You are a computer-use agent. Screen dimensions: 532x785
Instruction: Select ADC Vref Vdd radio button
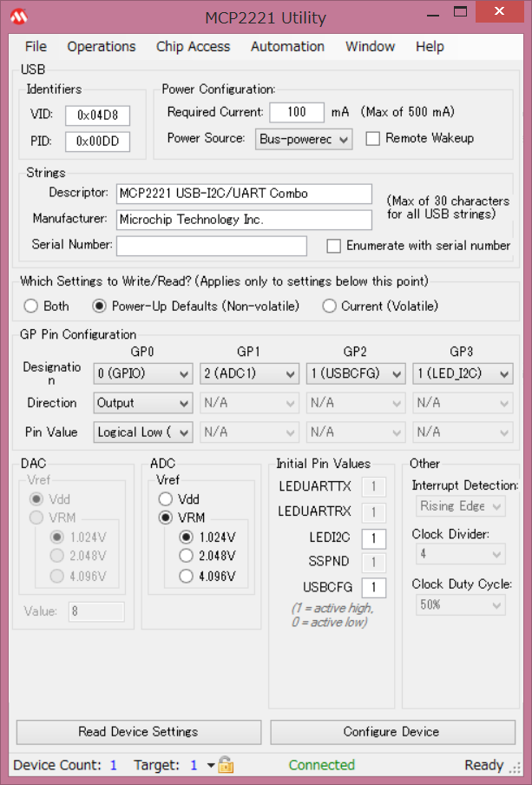click(x=165, y=499)
